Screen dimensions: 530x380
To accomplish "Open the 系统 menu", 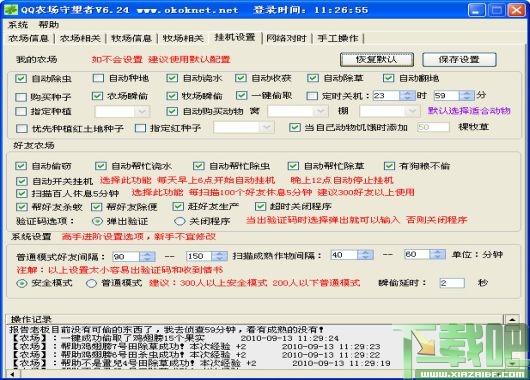I will [18, 25].
